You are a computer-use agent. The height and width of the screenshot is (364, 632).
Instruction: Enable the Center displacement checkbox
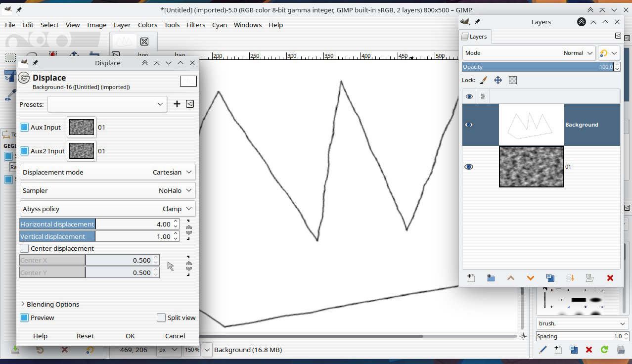[25, 248]
